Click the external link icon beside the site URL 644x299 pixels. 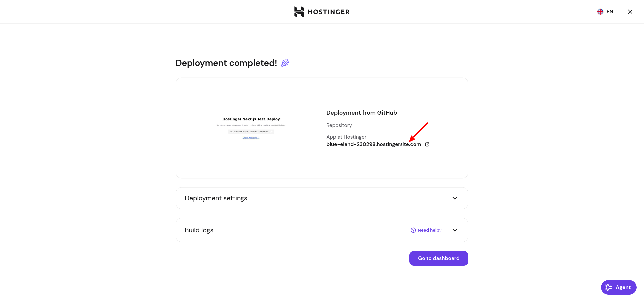(x=427, y=144)
